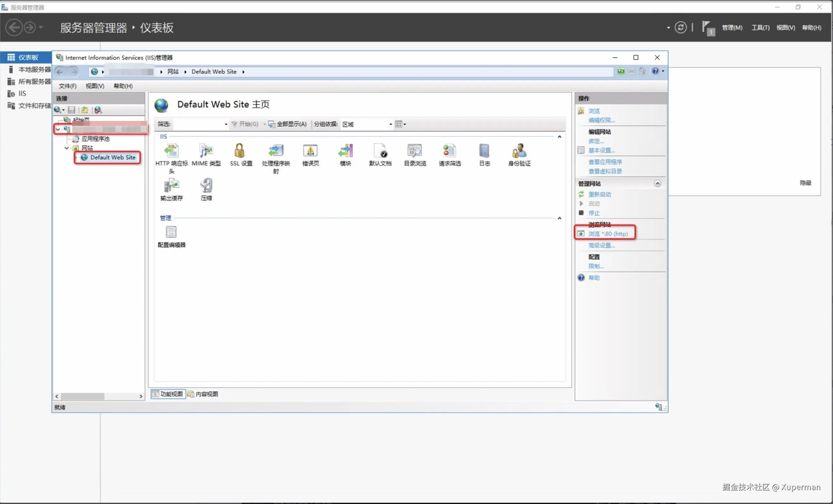Switch to the 内容视图 tab
This screenshot has height=504, width=833.
point(203,394)
